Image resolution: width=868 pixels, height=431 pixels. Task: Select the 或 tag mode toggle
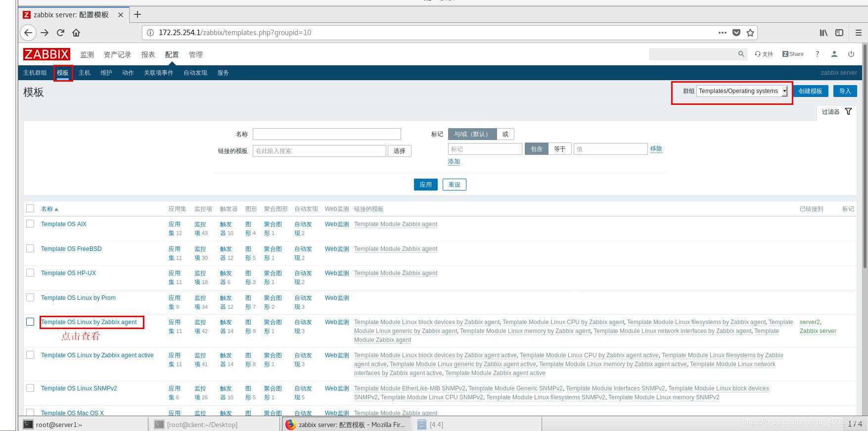tap(505, 134)
